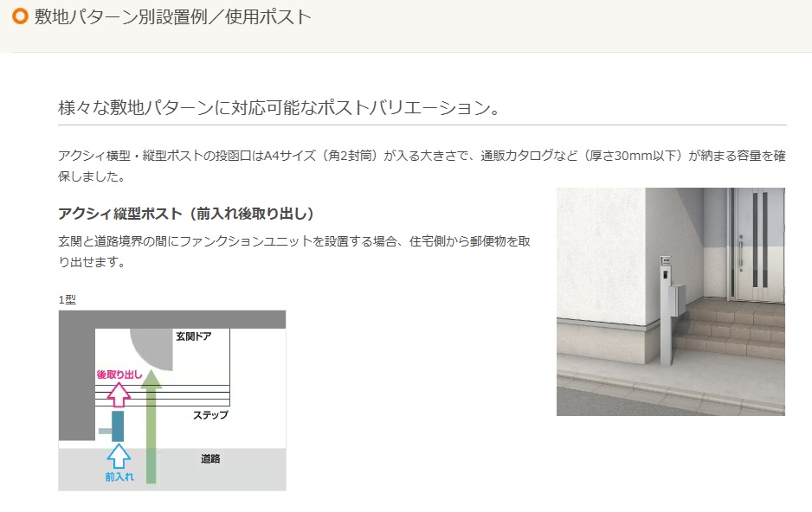Image resolution: width=812 pixels, height=512 pixels.
Task: Click the 後取り出し pink text label
Action: tap(119, 373)
